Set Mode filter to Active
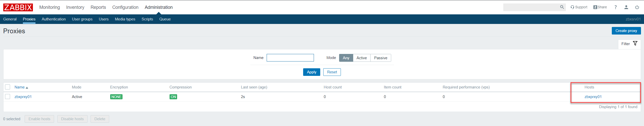Screen dimensions: 644x126 coord(361,58)
